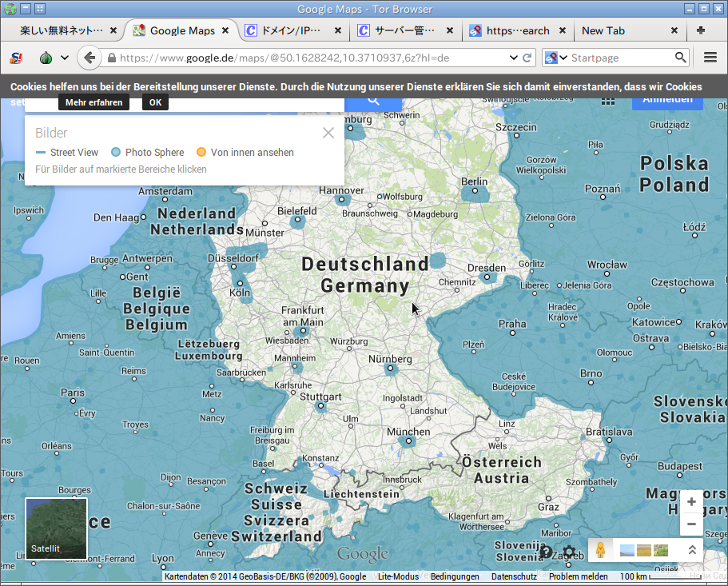Click the Street View legend item

tap(67, 153)
